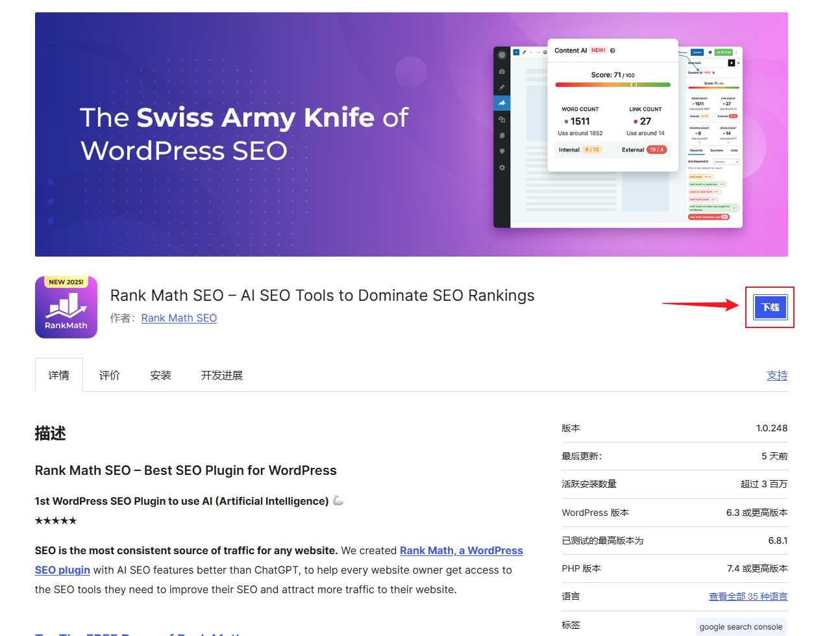
Task: Click the 'google search console' tag
Action: (741, 627)
